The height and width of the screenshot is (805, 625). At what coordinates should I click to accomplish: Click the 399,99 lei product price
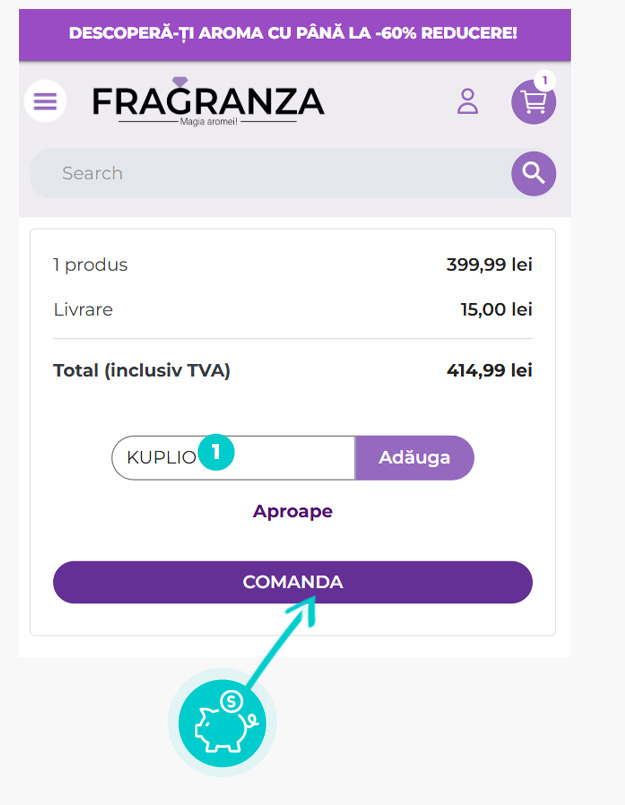tap(489, 265)
